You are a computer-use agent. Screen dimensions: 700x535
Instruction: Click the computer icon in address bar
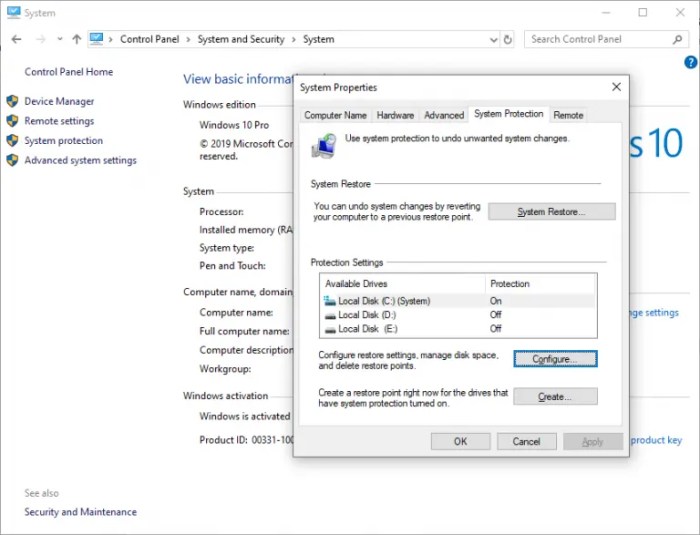tap(96, 39)
